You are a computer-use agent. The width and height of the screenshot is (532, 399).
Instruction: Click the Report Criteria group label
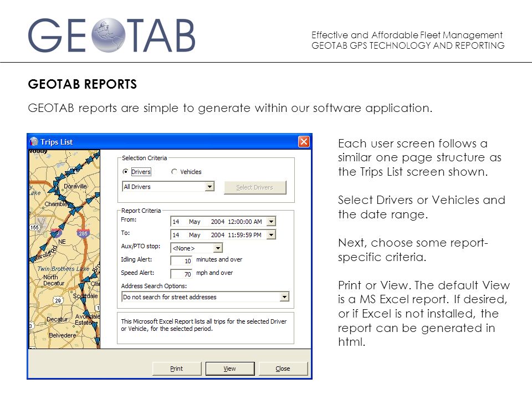coord(141,211)
